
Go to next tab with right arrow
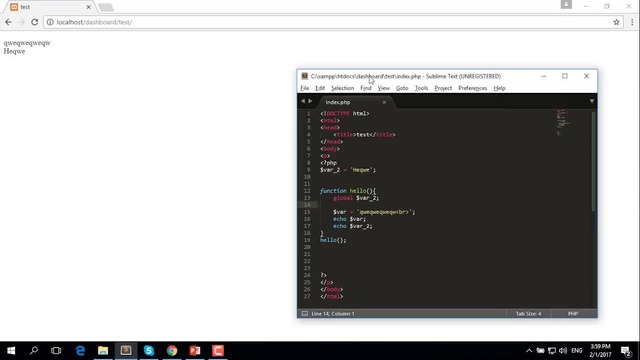[310, 101]
